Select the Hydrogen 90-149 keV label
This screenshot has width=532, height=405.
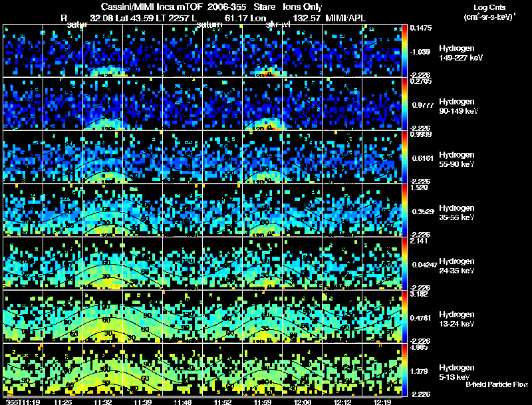point(458,106)
